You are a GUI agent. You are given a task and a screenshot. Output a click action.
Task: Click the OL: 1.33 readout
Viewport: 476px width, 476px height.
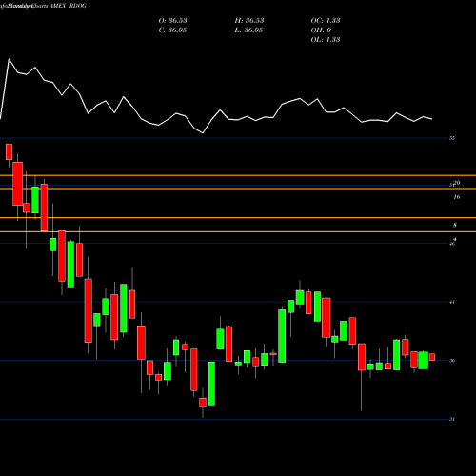pyautogui.click(x=326, y=39)
